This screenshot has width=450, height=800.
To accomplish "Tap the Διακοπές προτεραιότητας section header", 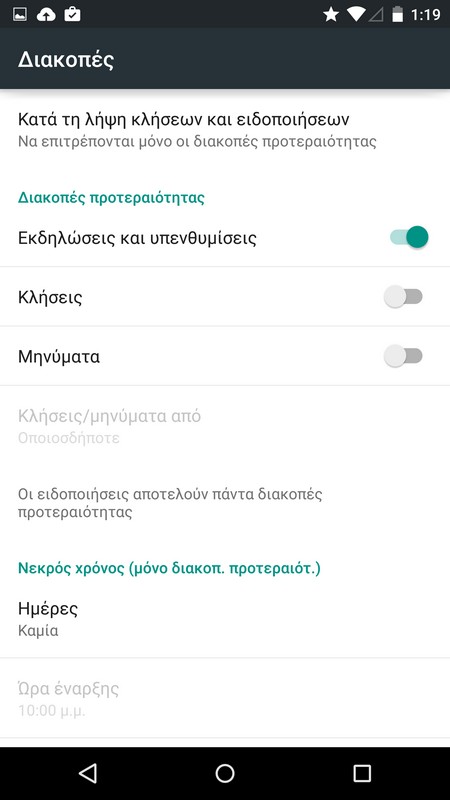I will pyautogui.click(x=111, y=197).
